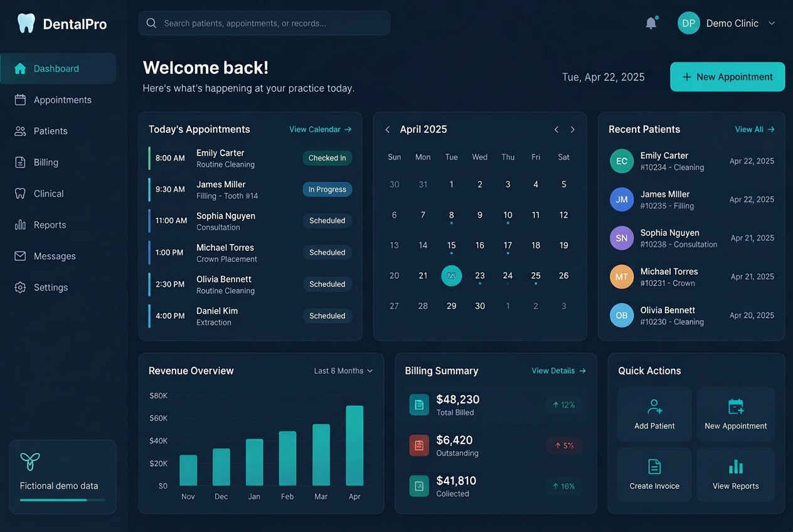
Task: Click the red Outstanding invoice icon
Action: 419,445
